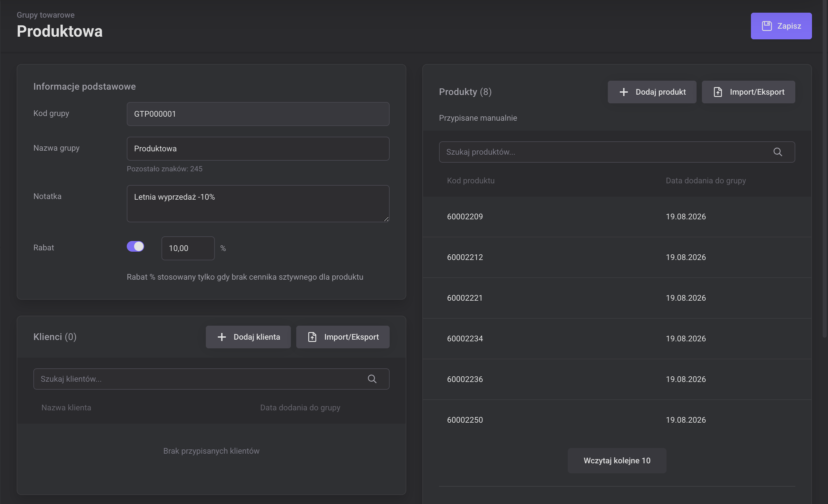Select product row 60002212
The height and width of the screenshot is (504, 828).
coord(616,257)
